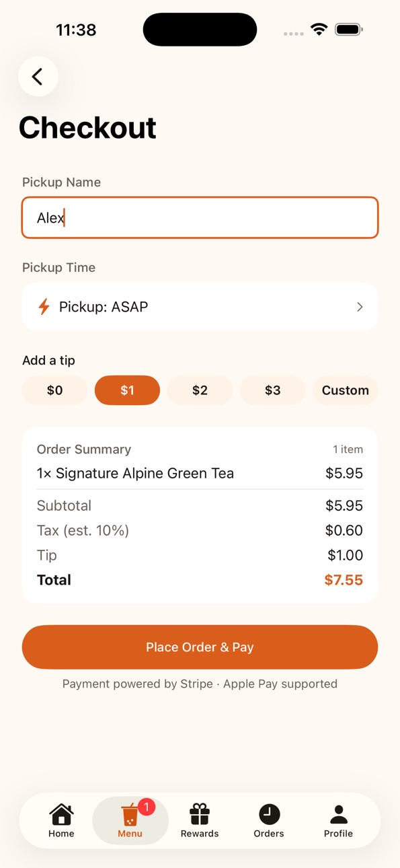Viewport: 400px width, 868px height.
Task: Tap the Menu cup icon
Action: [x=130, y=815]
